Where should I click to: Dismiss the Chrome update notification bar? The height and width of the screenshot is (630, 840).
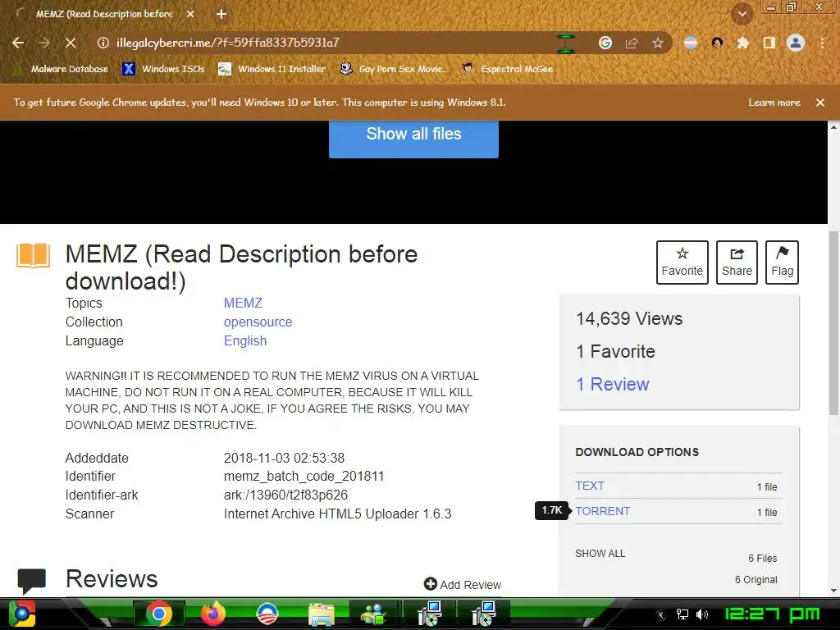(820, 103)
